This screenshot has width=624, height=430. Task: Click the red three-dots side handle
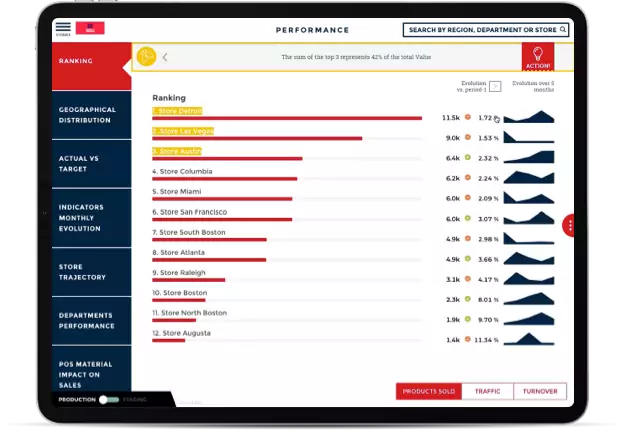(x=569, y=226)
